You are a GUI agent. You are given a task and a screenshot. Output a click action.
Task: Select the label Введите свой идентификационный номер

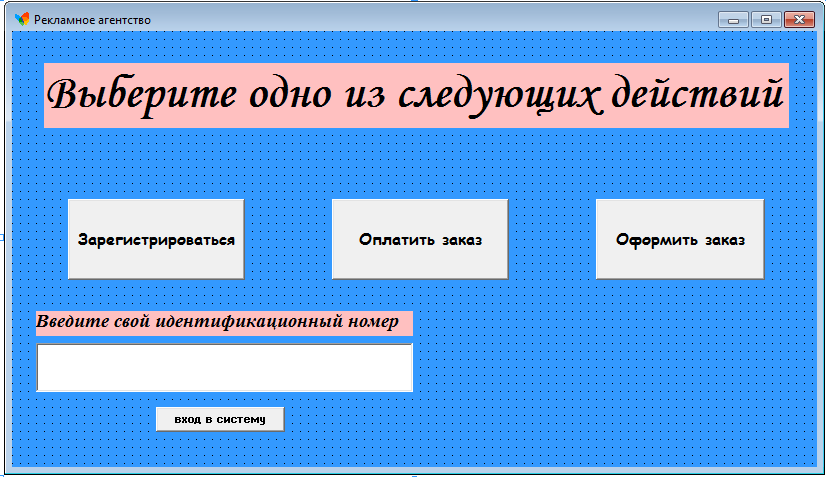point(224,323)
